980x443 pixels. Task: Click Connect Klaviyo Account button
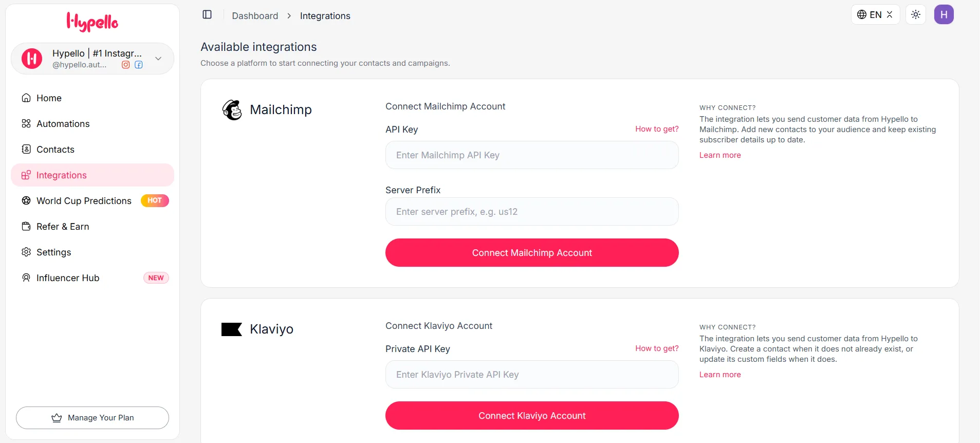tap(532, 415)
